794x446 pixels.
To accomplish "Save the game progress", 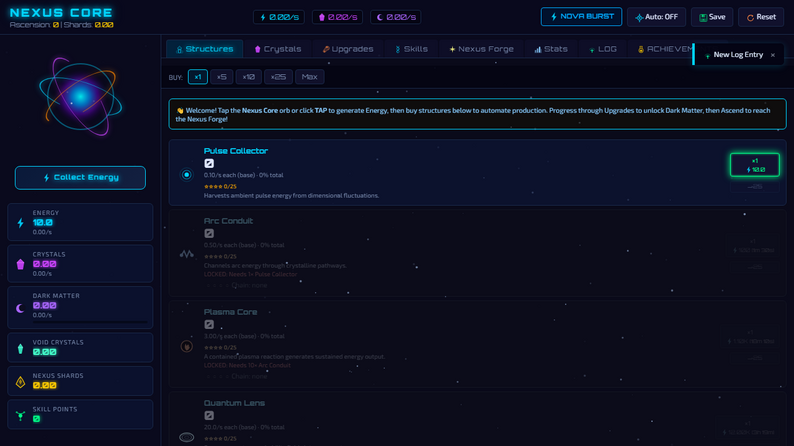I will [x=711, y=17].
